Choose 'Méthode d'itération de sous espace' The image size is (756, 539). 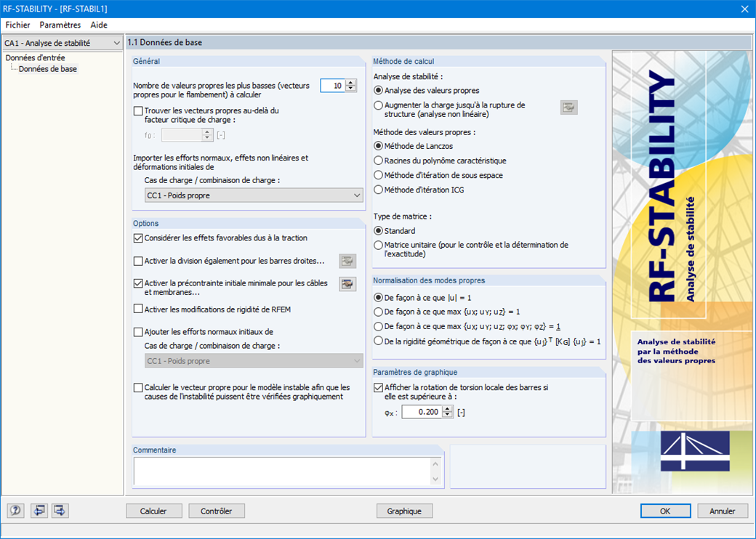point(379,175)
